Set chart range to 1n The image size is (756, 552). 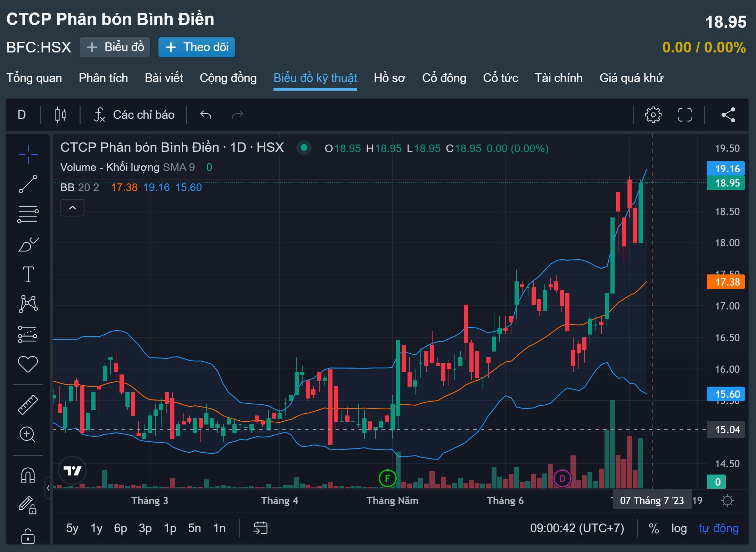point(219,528)
